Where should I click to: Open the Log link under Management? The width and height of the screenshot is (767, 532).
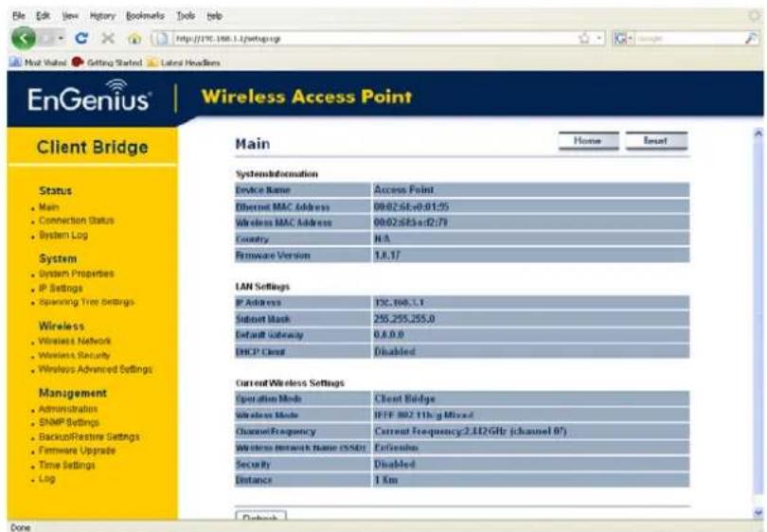pos(47,479)
